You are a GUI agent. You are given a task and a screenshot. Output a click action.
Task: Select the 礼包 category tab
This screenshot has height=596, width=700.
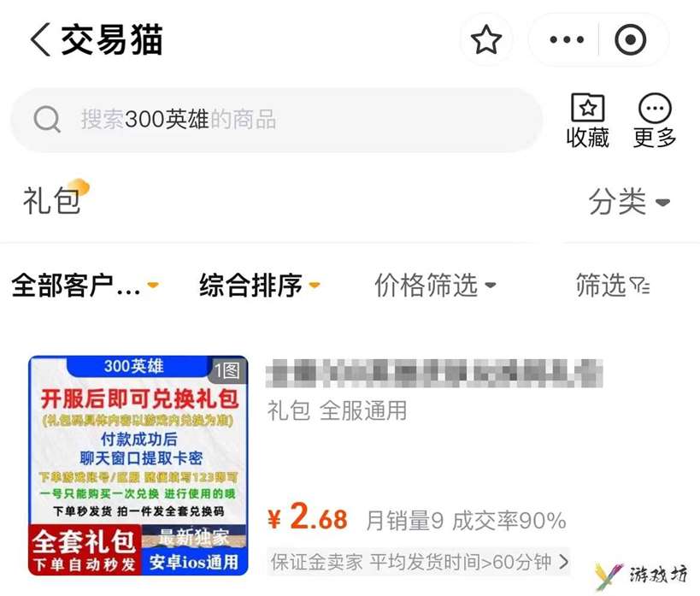53,201
